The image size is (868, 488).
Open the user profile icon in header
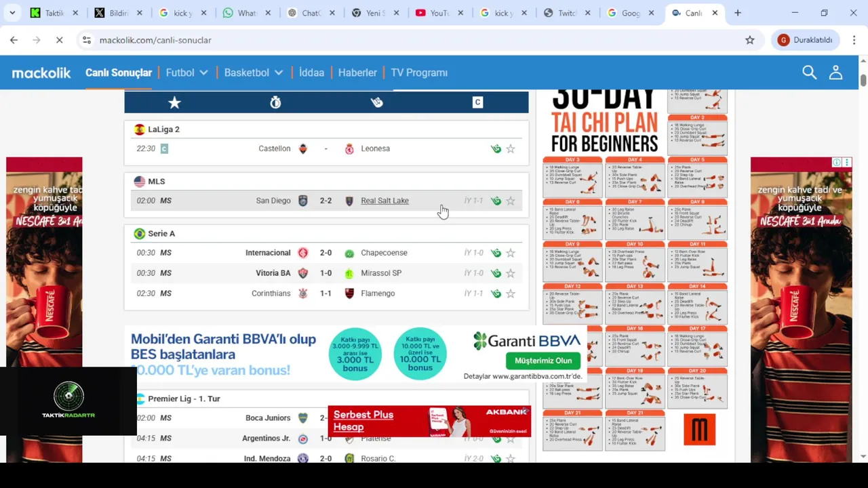tap(835, 73)
